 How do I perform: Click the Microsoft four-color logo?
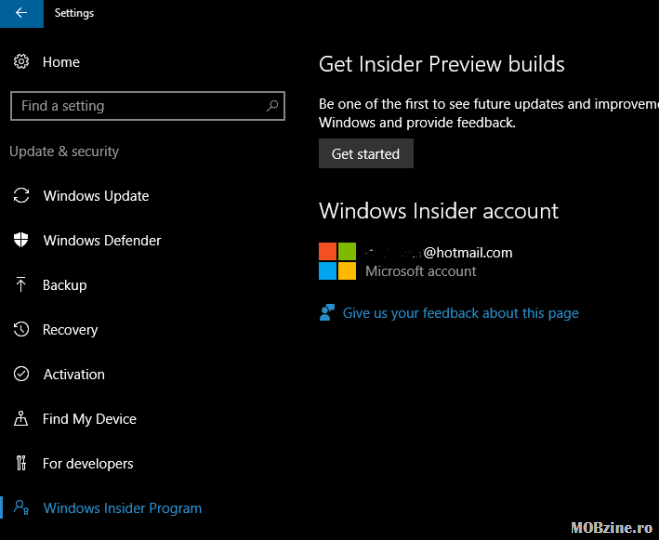click(x=337, y=261)
